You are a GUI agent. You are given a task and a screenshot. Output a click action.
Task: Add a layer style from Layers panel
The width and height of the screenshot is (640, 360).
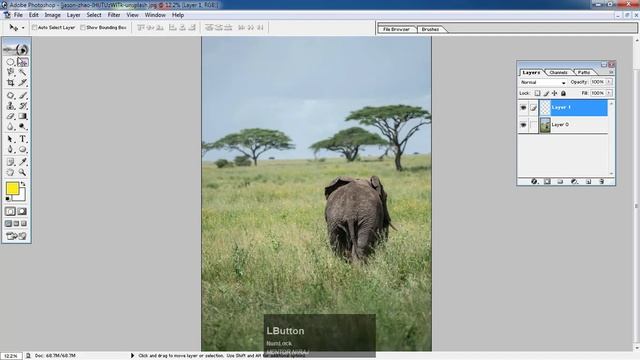click(x=534, y=181)
